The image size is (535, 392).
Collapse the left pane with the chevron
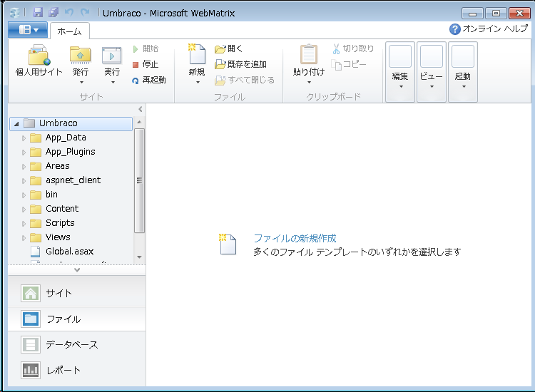(x=141, y=109)
